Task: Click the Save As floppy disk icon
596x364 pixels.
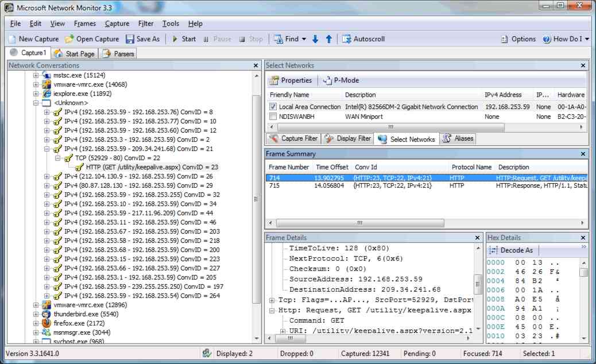Action: point(130,39)
